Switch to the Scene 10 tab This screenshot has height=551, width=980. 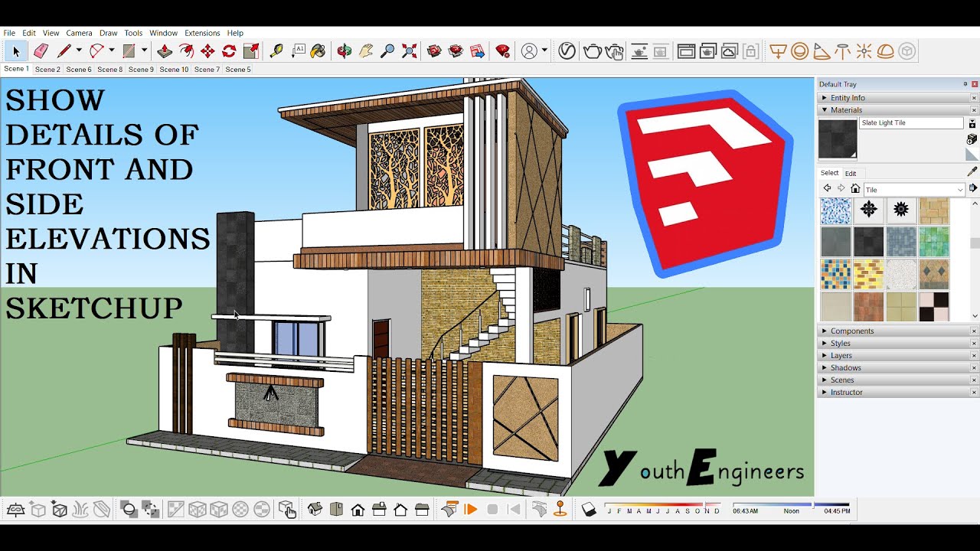coord(174,70)
